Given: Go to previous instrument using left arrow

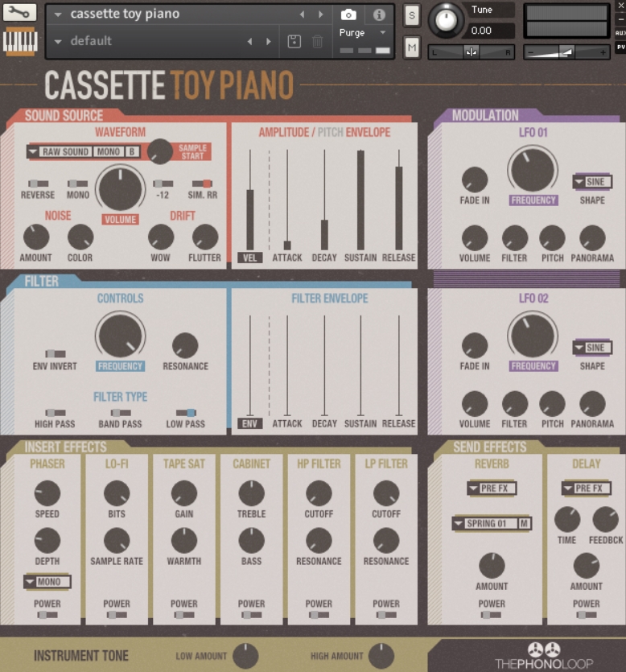Looking at the screenshot, I should (302, 14).
